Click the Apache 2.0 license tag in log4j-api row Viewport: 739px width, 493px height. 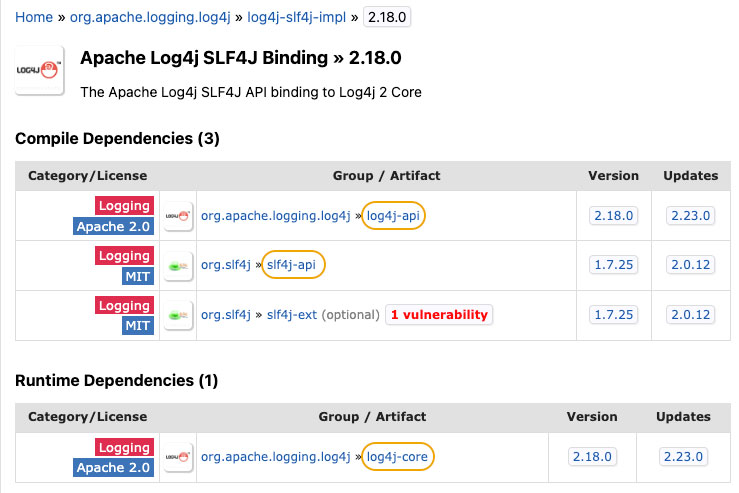tap(113, 226)
